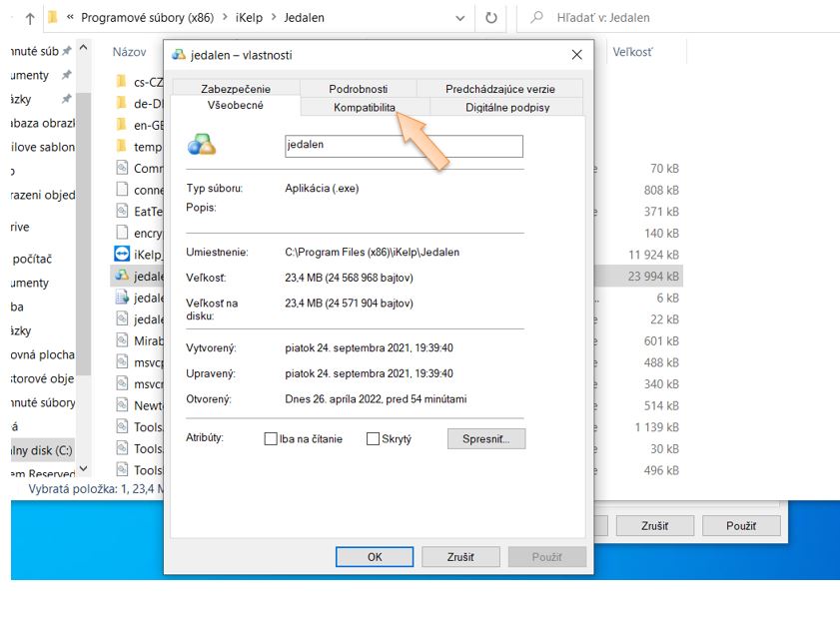Click the jedalen application icon in properties dialog
The width and height of the screenshot is (840, 625).
(201, 146)
